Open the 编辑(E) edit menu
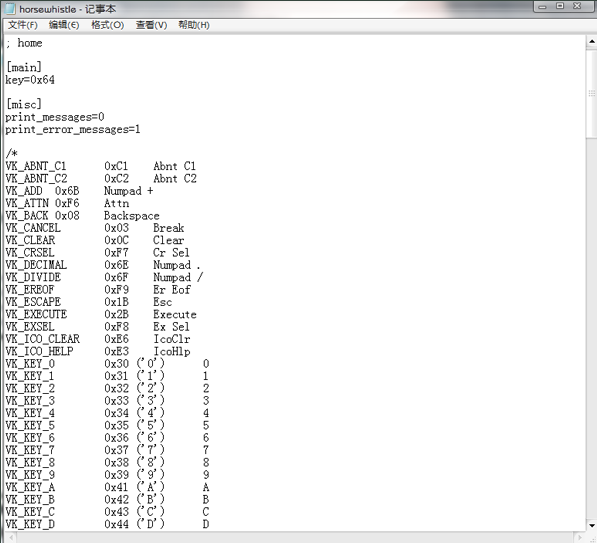Screen dimensions: 597x543 pyautogui.click(x=64, y=25)
